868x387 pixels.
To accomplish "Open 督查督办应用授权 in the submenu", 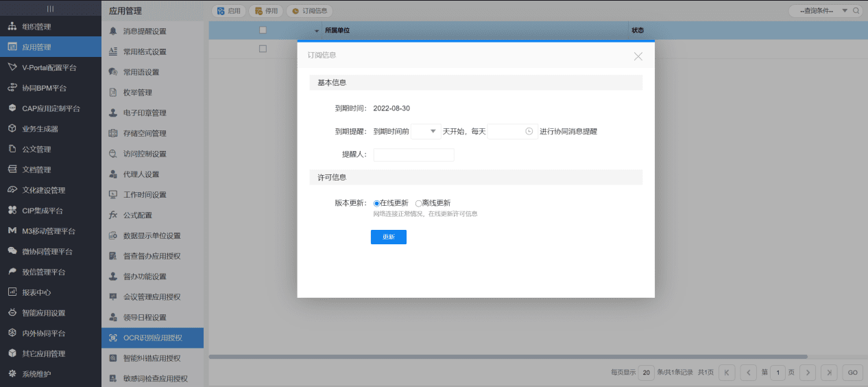I will coord(153,256).
